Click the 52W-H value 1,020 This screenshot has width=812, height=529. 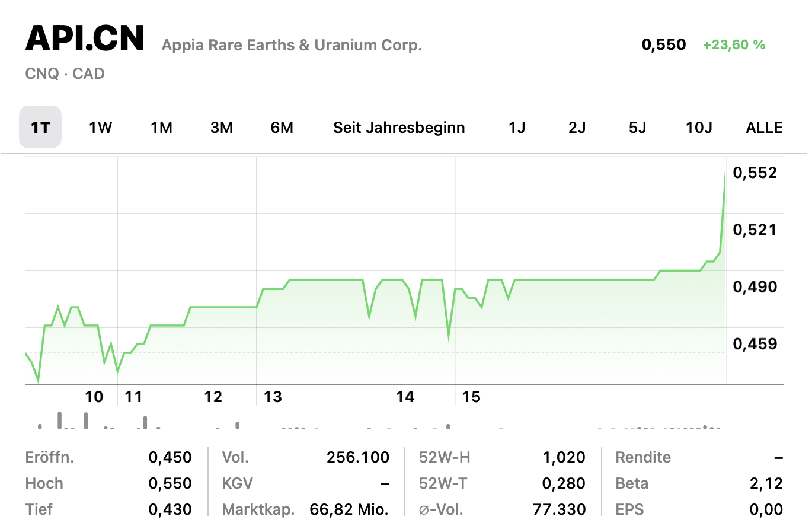(x=564, y=457)
